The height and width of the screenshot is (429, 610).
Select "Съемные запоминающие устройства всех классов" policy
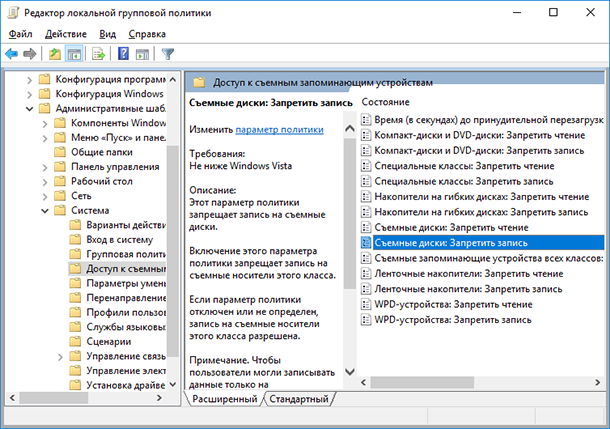point(489,258)
